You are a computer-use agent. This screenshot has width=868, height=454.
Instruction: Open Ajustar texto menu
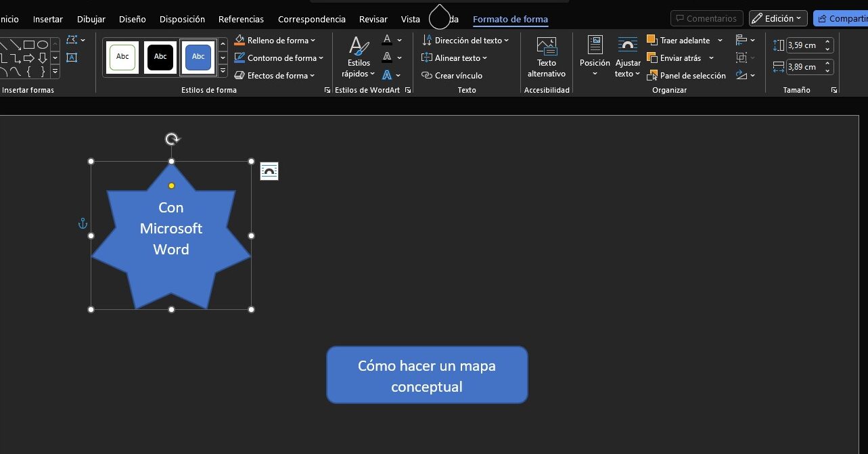tap(628, 57)
